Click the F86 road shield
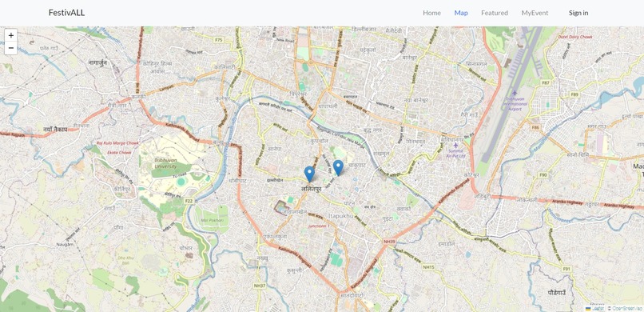 [535, 128]
